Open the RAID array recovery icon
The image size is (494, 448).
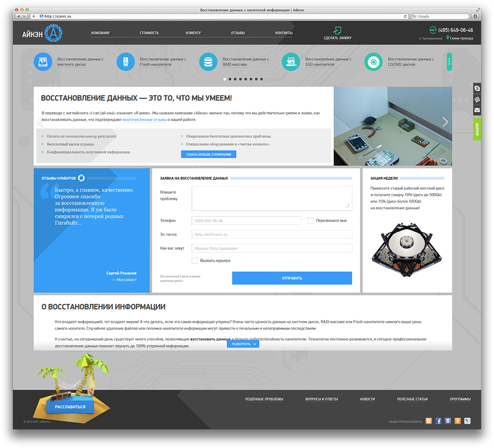point(208,62)
